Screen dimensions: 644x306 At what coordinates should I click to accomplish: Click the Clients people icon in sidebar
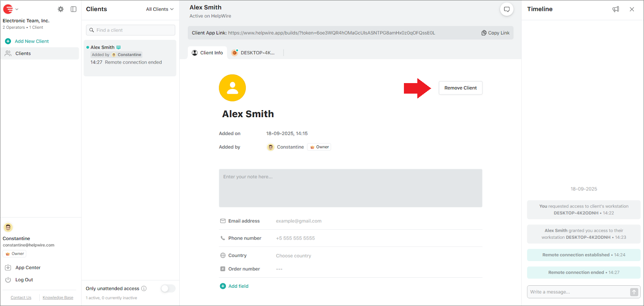pyautogui.click(x=8, y=53)
